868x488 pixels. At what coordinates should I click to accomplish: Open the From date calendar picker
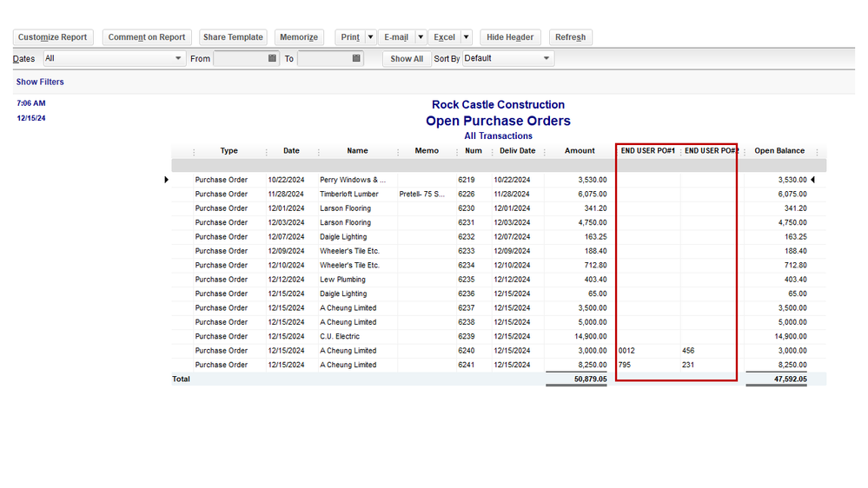pos(272,58)
